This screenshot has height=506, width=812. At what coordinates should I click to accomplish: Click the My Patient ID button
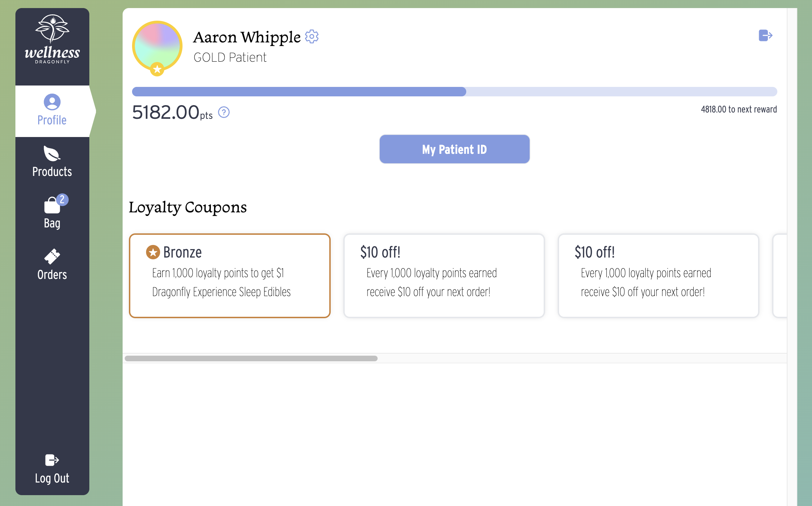click(454, 149)
